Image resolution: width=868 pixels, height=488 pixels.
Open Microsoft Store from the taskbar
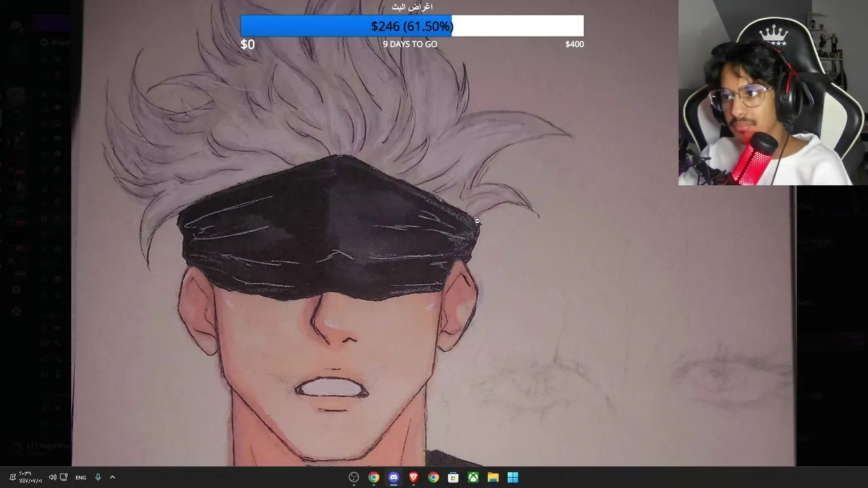[x=453, y=477]
